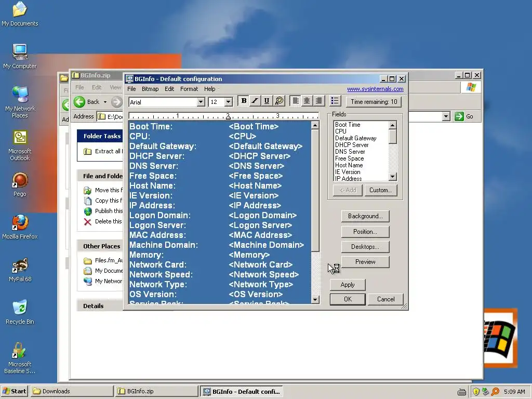
Task: Click the tab marker on ruler
Action: coord(228,117)
